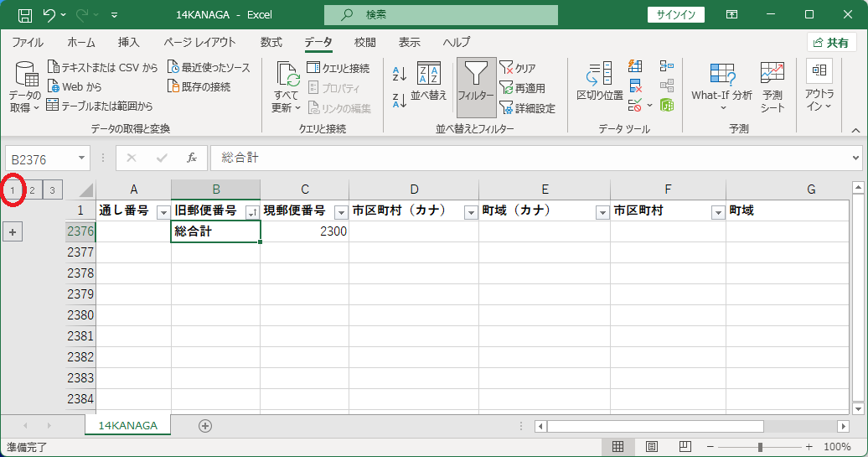Select cell containing 2300
The width and height of the screenshot is (868, 457).
pos(305,231)
